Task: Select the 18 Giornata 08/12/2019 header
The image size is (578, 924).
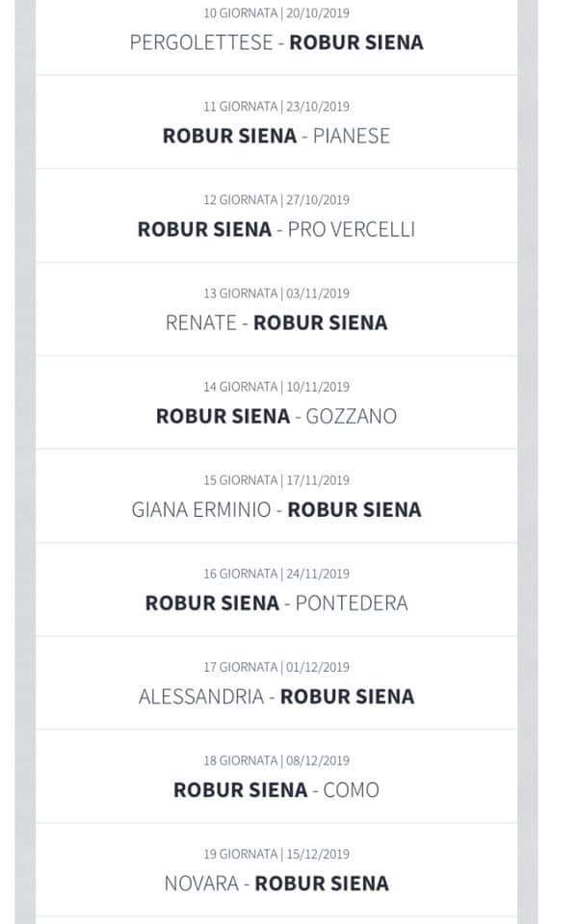Action: [x=276, y=760]
